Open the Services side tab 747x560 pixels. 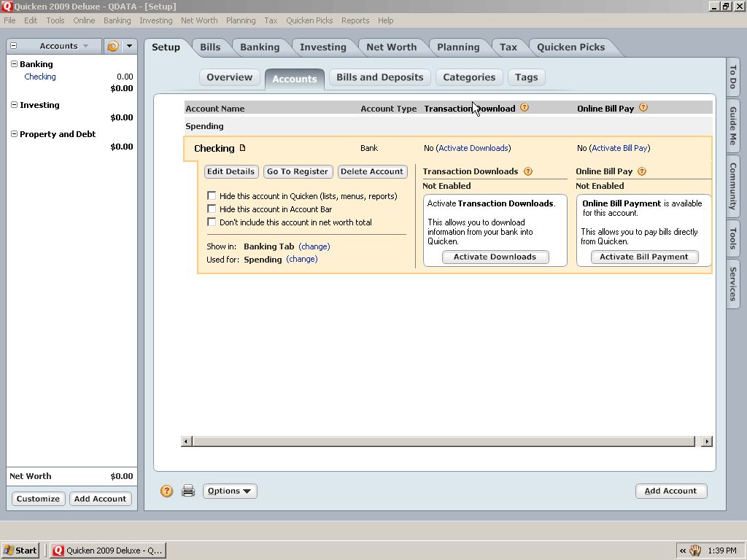(733, 284)
